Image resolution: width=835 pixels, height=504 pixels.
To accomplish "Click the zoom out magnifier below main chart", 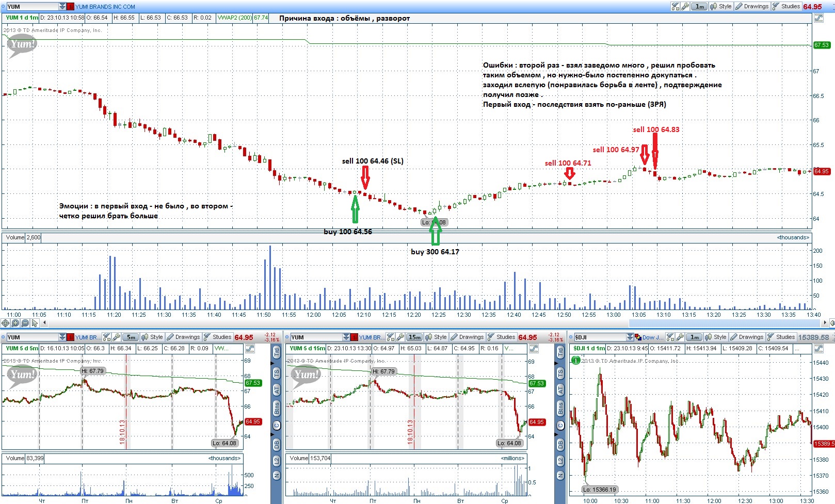I will 25,323.
